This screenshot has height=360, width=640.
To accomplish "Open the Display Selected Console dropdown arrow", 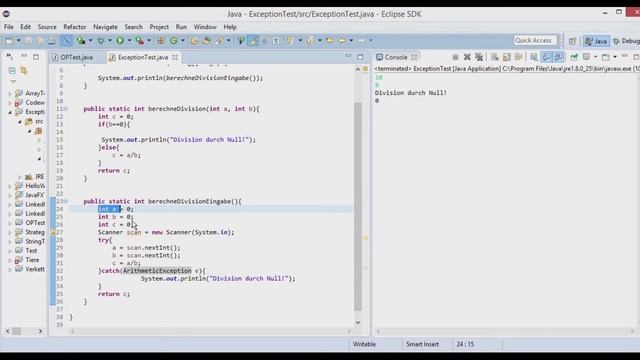I will 596,57.
